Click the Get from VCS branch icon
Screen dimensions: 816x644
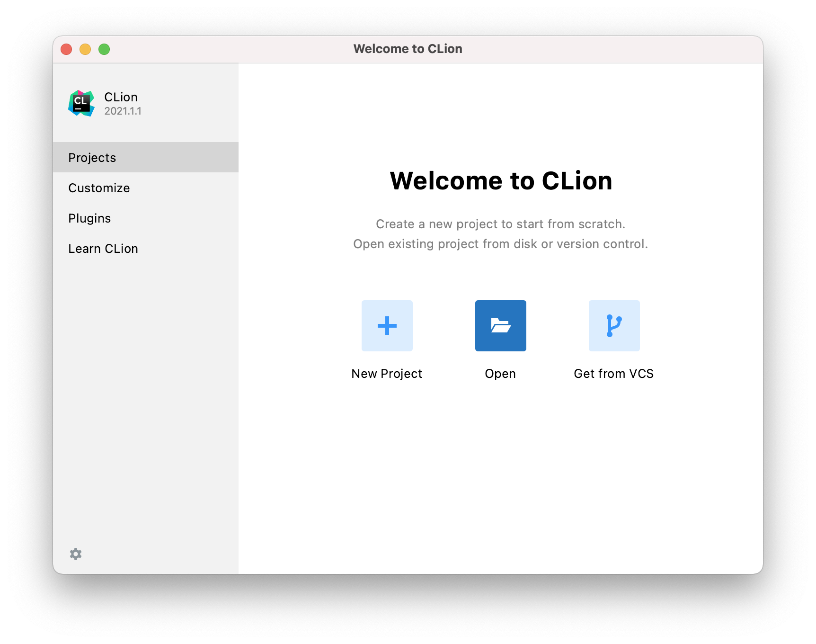614,326
